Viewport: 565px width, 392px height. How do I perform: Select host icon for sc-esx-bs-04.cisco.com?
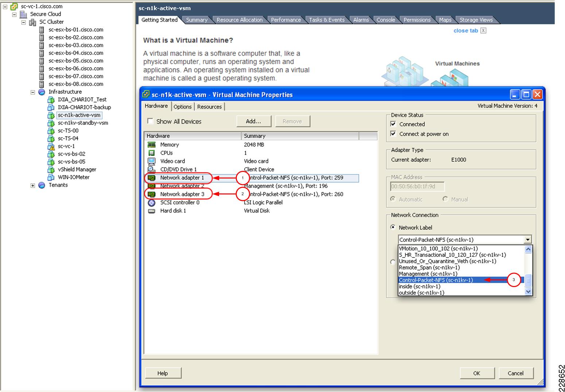42,53
